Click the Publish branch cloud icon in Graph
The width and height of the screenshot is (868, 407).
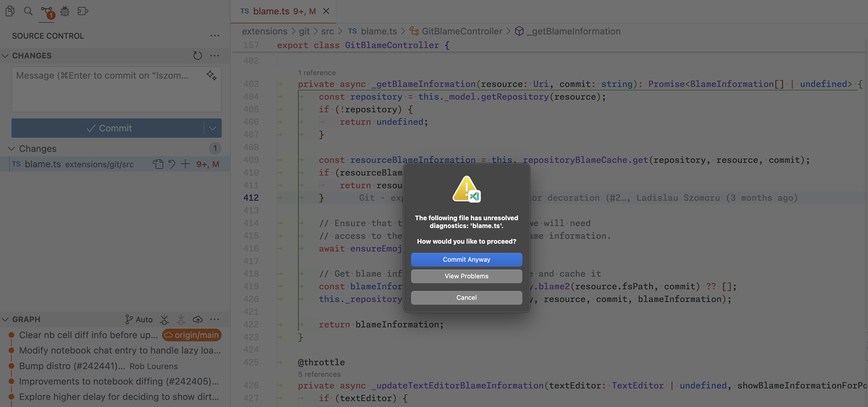198,320
